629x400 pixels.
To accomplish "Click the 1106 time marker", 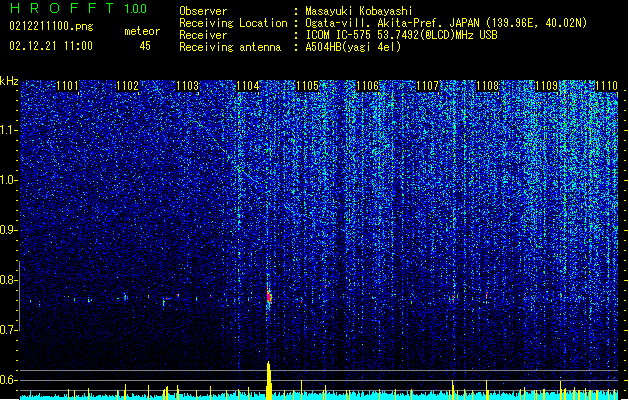I will click(367, 86).
